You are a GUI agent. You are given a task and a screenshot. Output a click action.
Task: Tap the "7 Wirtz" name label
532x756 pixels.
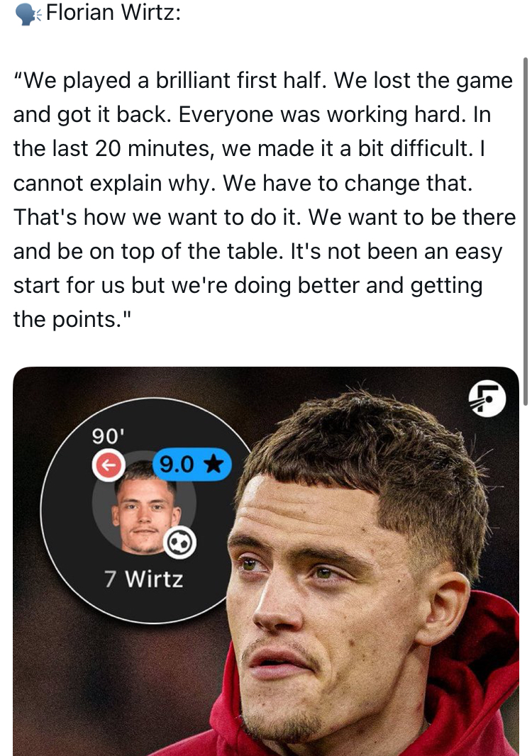click(x=144, y=579)
